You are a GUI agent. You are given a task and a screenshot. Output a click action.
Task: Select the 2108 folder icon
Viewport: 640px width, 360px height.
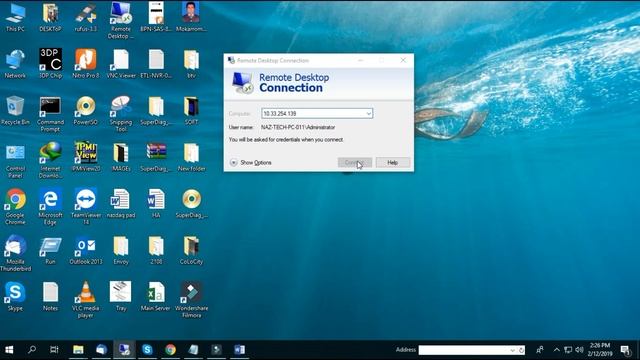tap(156, 250)
